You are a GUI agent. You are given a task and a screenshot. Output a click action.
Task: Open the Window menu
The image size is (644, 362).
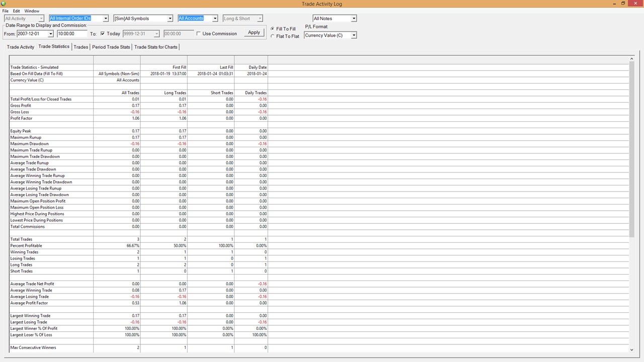tap(32, 11)
